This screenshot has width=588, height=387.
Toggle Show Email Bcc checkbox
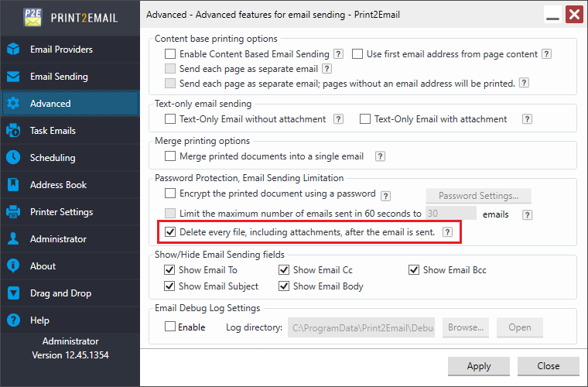(x=414, y=270)
